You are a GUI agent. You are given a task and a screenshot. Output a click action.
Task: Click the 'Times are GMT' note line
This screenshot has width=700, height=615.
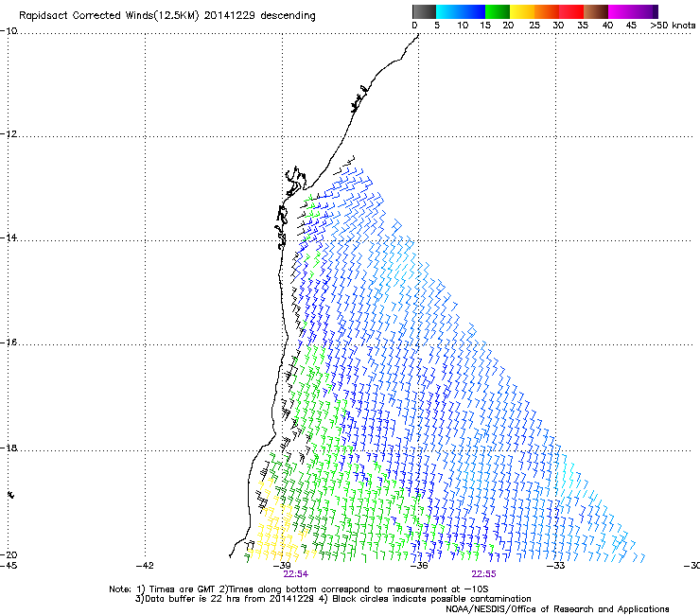pos(299,589)
